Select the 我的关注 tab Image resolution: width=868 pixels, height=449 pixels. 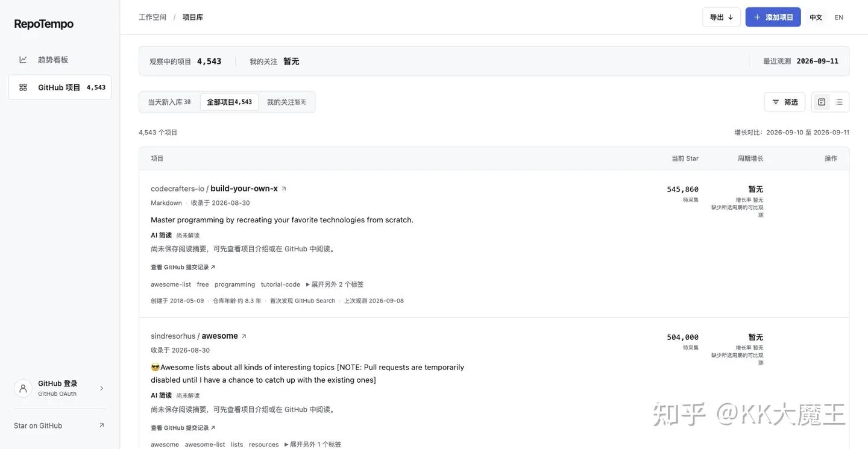pyautogui.click(x=286, y=102)
